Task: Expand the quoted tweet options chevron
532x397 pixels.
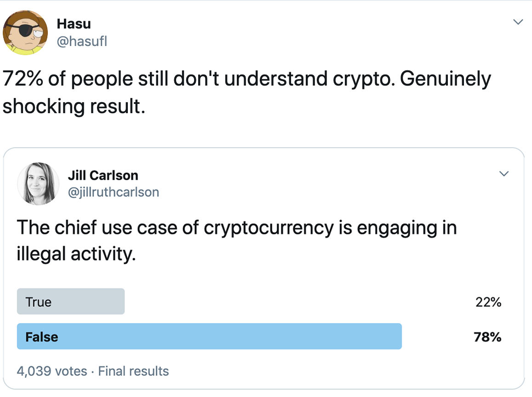Action: point(504,173)
